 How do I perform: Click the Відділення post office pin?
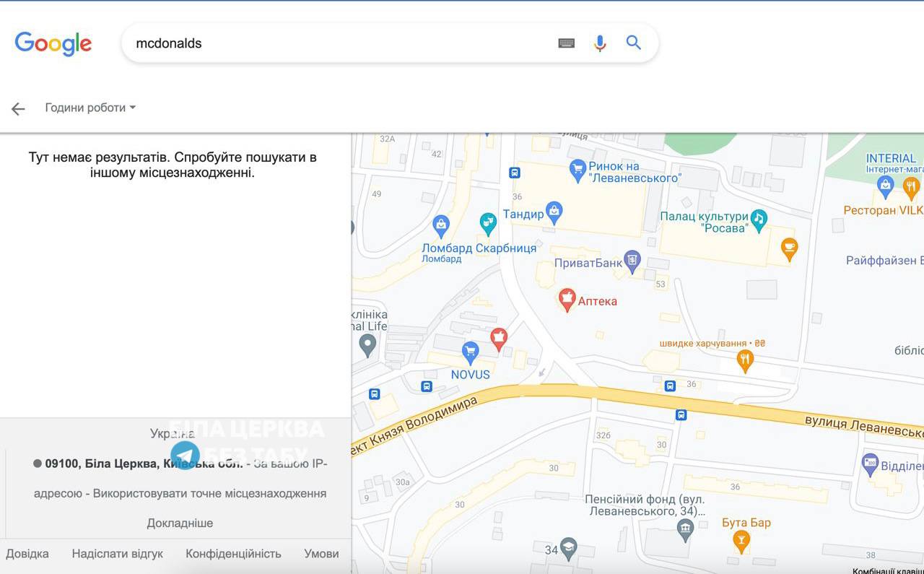coord(870,464)
